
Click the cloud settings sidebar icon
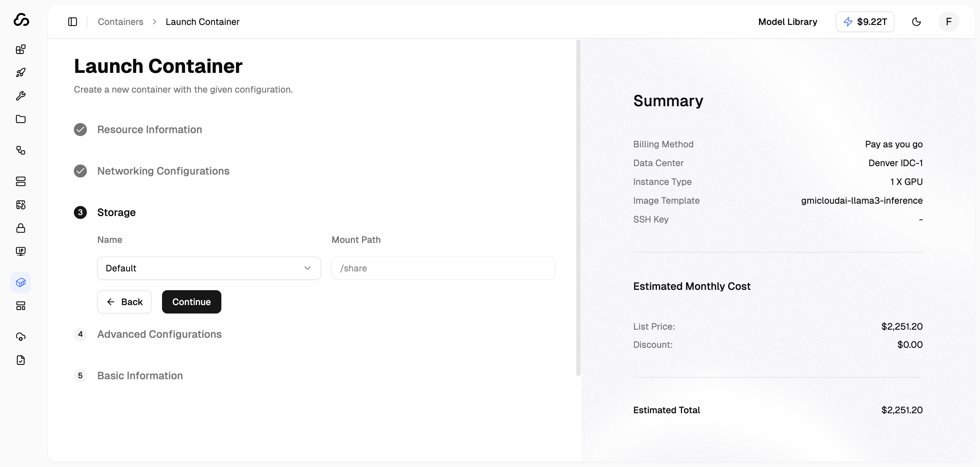point(20,337)
